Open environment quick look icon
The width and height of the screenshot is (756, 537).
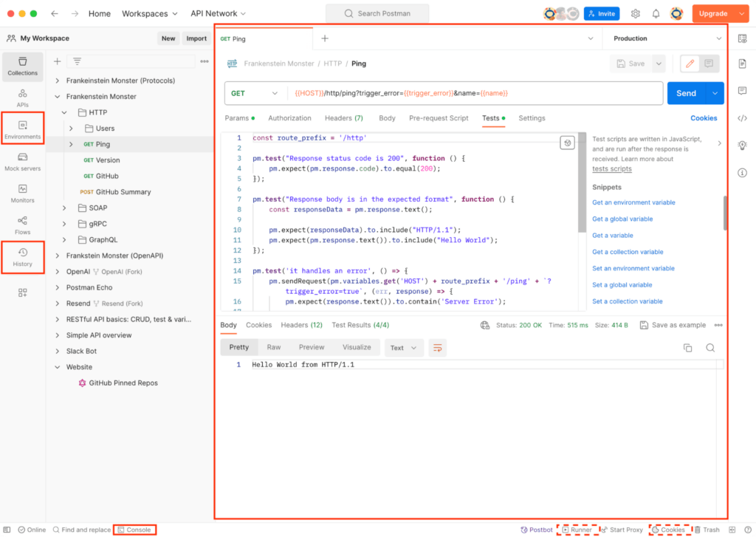coord(743,38)
